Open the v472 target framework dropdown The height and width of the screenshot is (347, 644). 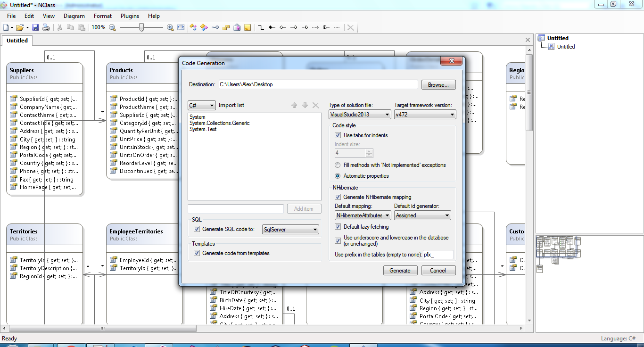[425, 114]
